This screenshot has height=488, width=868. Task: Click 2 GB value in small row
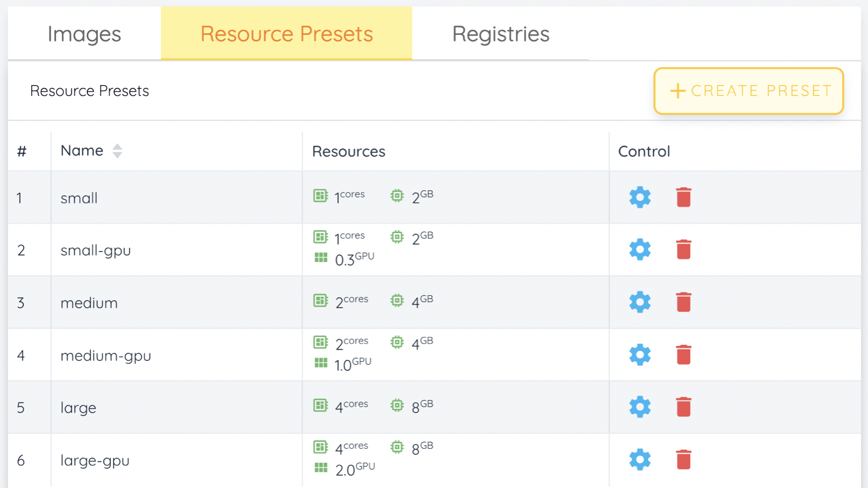(422, 197)
